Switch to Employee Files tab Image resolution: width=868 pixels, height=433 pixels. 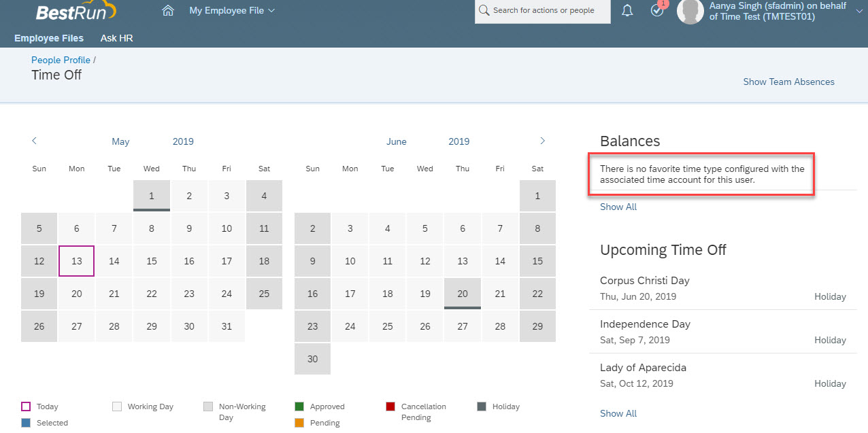49,38
